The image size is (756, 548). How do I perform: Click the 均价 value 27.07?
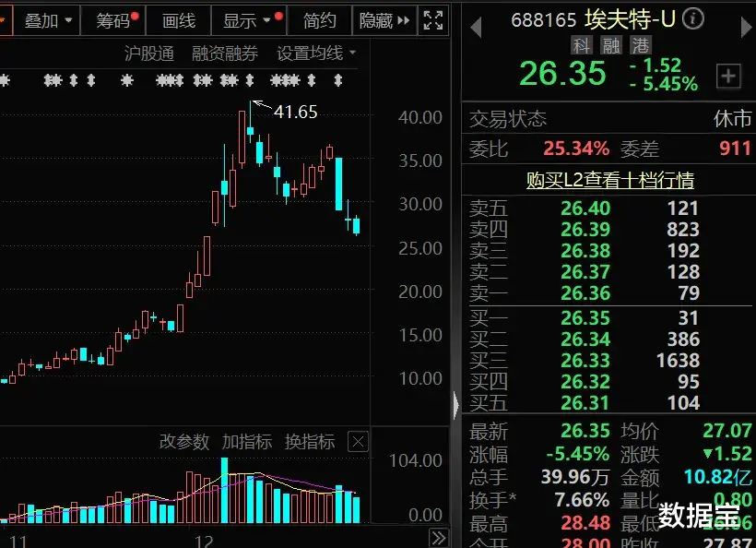727,431
